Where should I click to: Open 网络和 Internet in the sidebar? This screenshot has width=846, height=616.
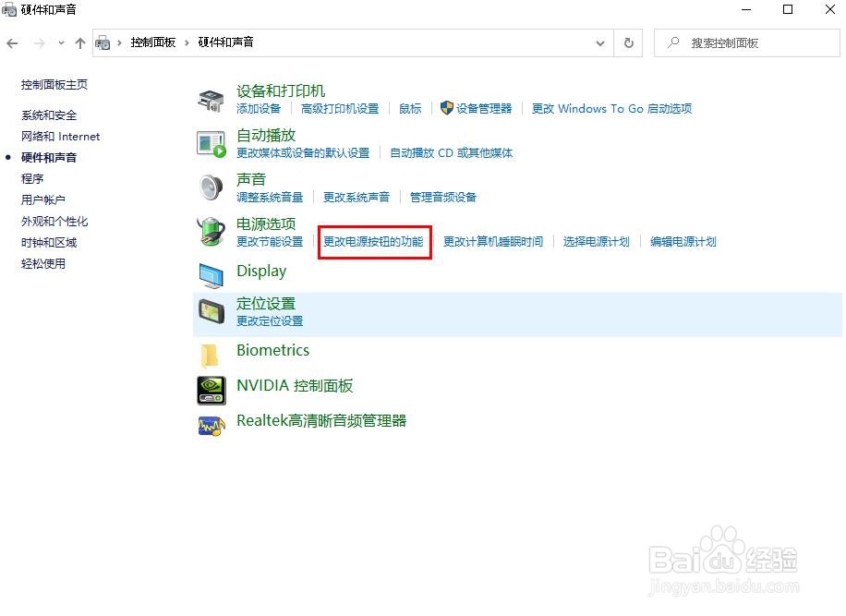(60, 137)
